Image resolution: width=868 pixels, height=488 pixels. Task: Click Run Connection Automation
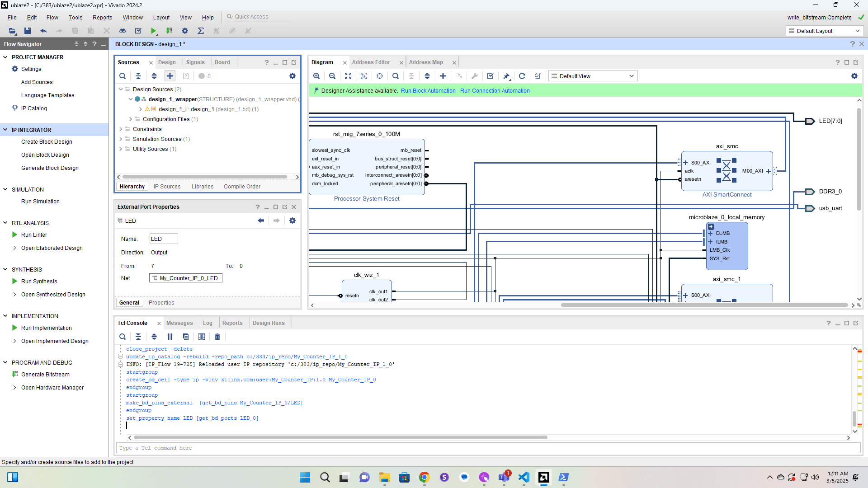click(x=495, y=90)
